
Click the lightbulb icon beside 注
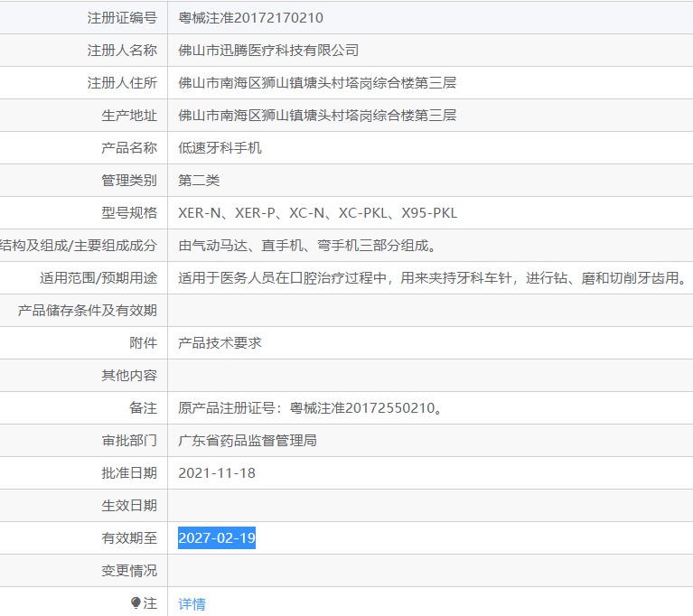pos(136,602)
